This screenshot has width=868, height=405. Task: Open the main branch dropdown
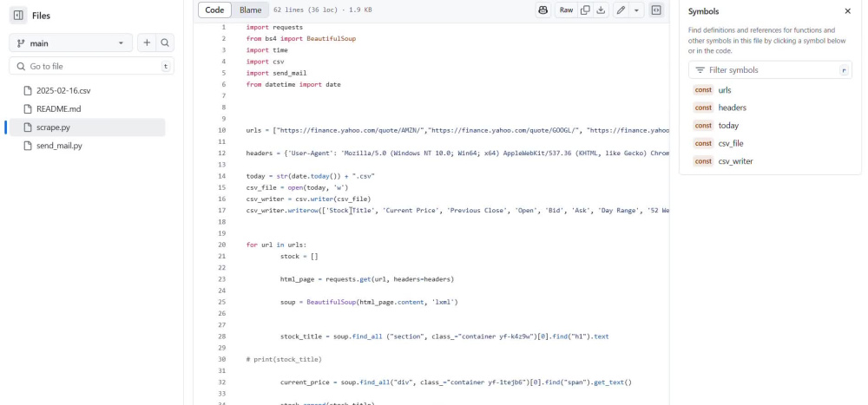tap(71, 43)
